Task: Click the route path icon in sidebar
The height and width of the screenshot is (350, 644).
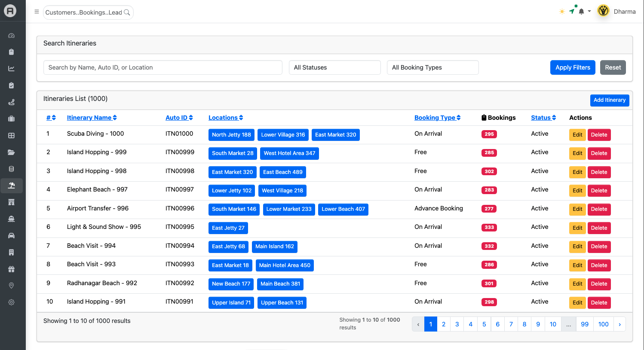Action: click(x=12, y=102)
